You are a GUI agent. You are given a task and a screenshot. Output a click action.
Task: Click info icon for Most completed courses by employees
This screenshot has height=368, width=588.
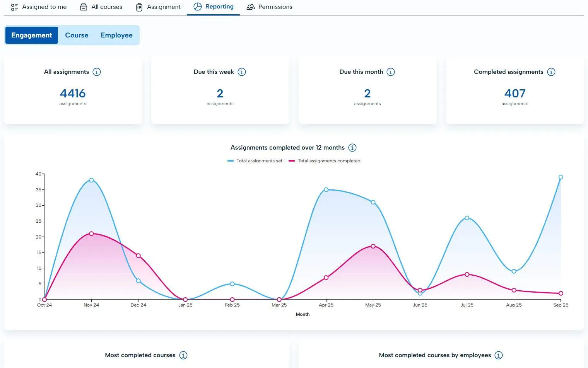(499, 355)
